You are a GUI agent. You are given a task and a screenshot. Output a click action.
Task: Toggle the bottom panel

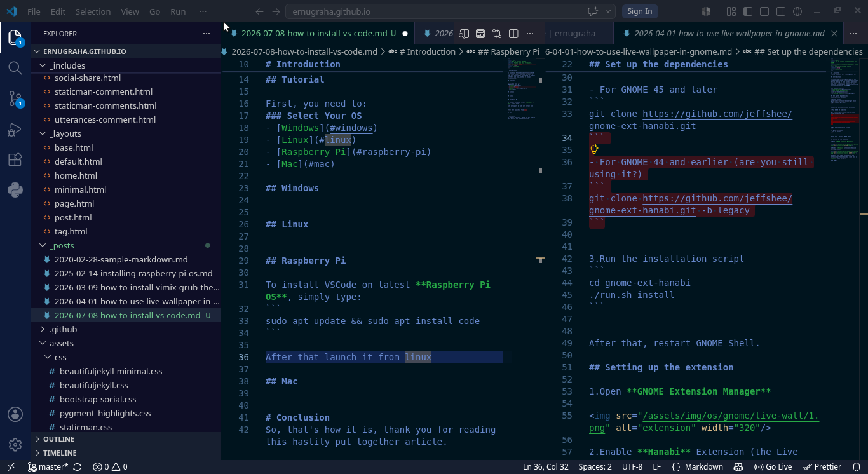[x=764, y=11]
